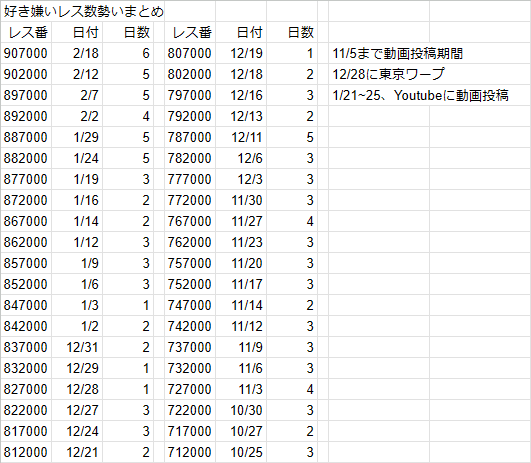The image size is (531, 463).
Task: Select cell 792000
Action: 190,116
